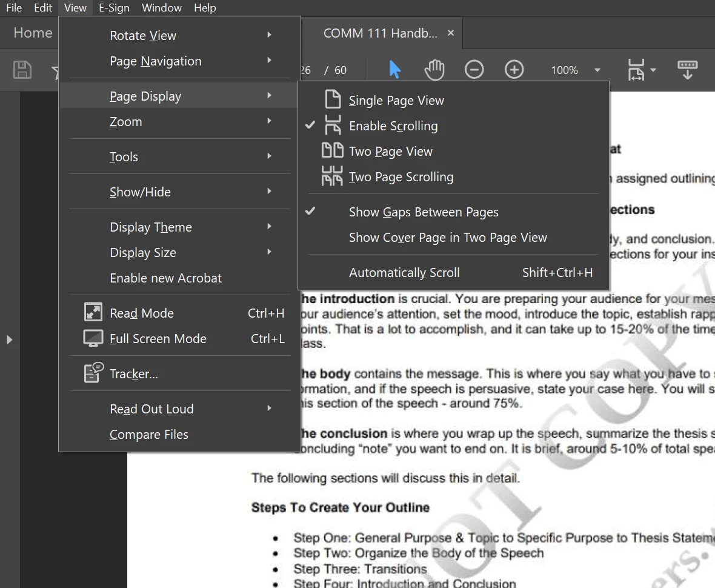Open the Help menu
Image resolution: width=715 pixels, height=588 pixels.
[x=205, y=8]
